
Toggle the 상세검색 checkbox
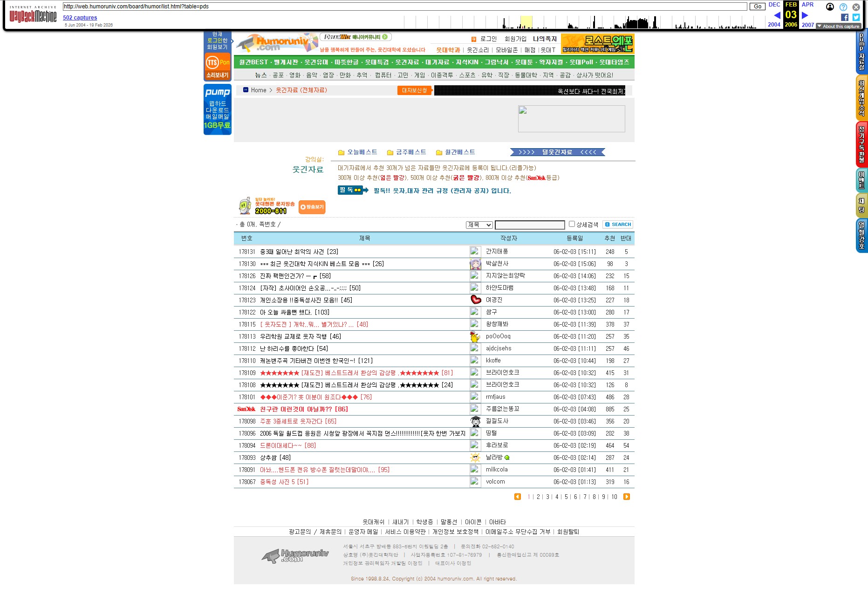(572, 224)
